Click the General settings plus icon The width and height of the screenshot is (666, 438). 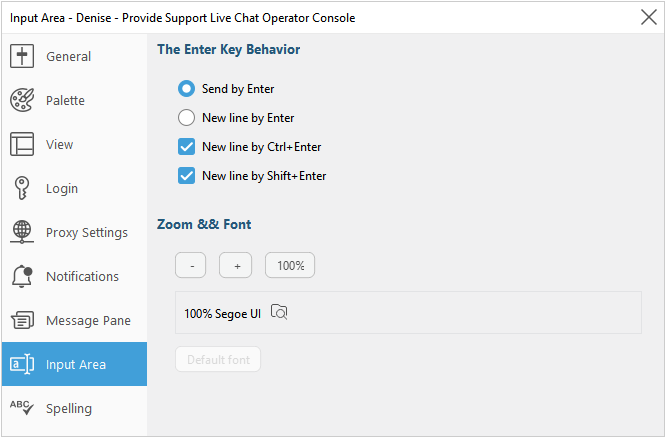click(22, 57)
